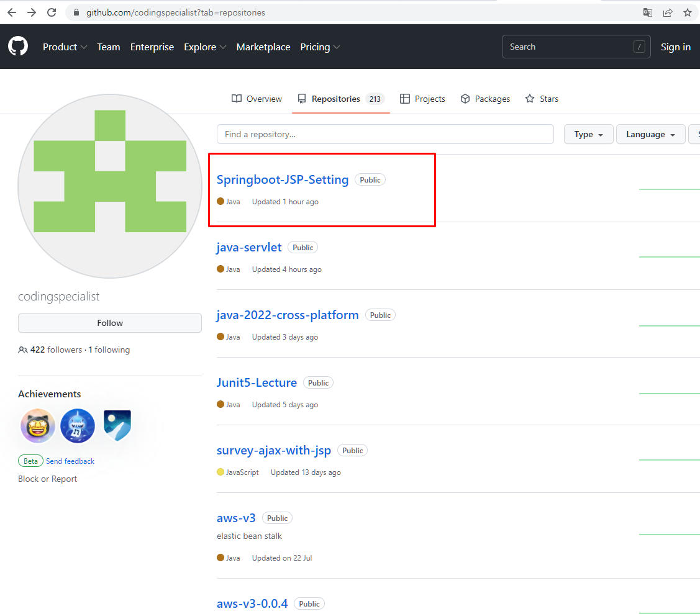700x614 pixels.
Task: Open the Type filter dropdown
Action: tap(588, 134)
